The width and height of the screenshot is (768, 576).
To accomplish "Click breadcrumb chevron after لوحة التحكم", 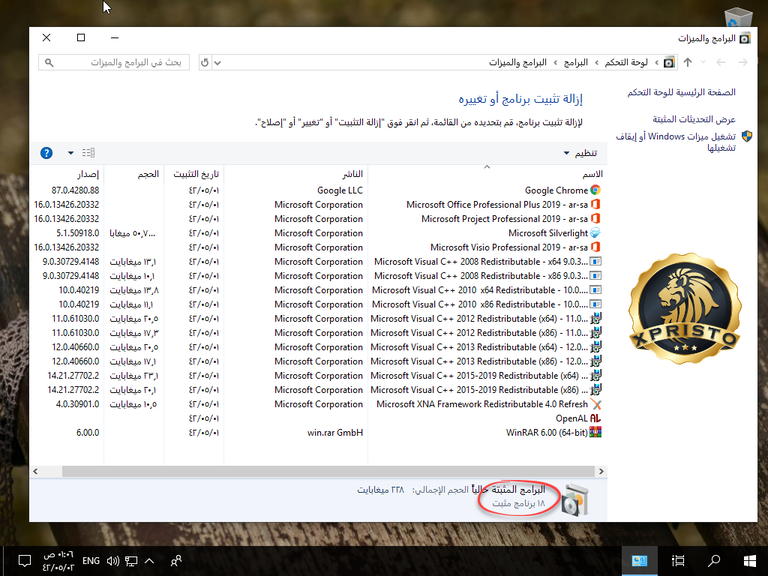I will tap(597, 62).
